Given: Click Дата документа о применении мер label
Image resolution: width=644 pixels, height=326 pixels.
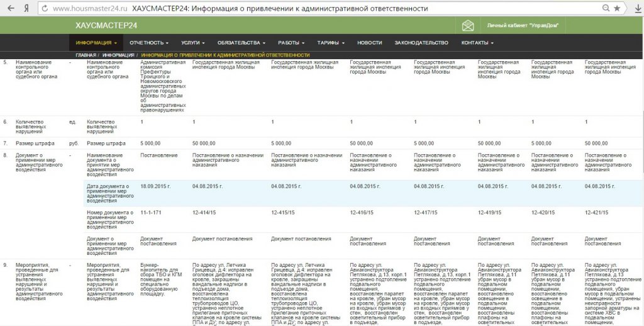Looking at the screenshot, I should (x=110, y=194).
